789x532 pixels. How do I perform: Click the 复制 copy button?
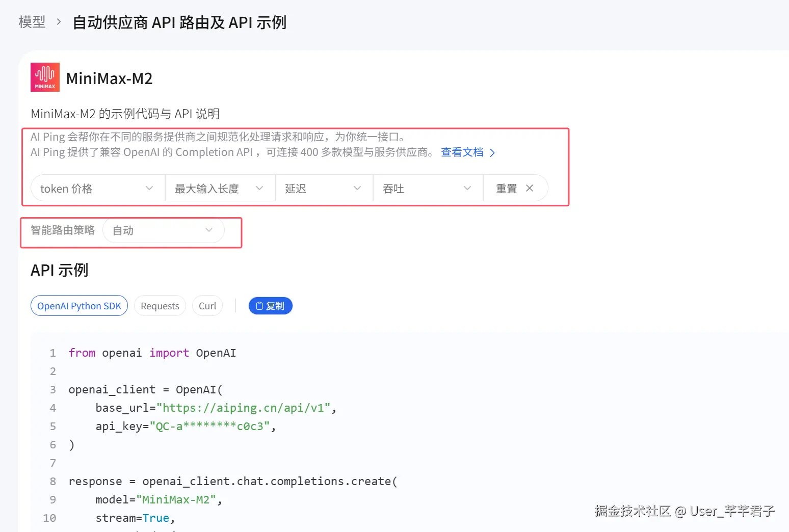tap(270, 306)
